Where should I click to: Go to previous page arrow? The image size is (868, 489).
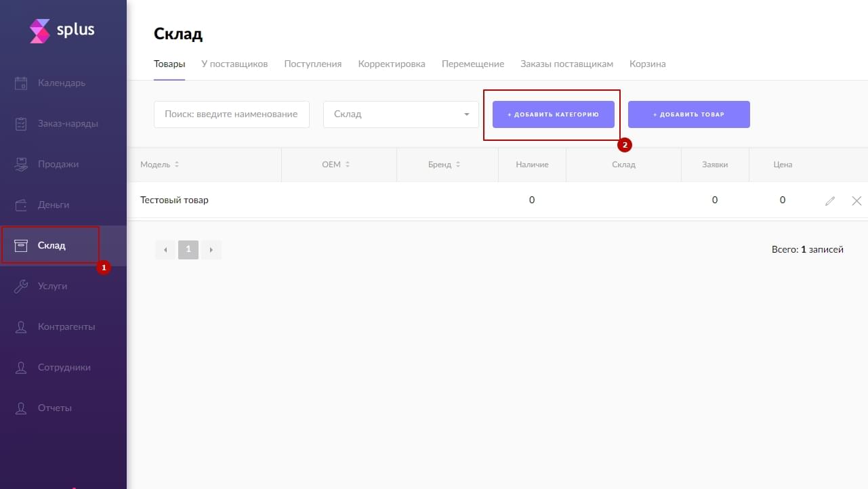click(x=165, y=250)
